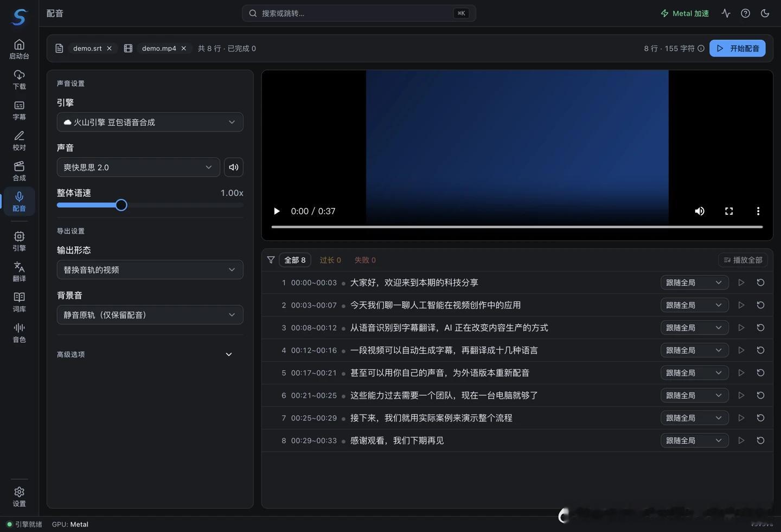
Task: Go to the 下载 download section
Action: (x=19, y=79)
